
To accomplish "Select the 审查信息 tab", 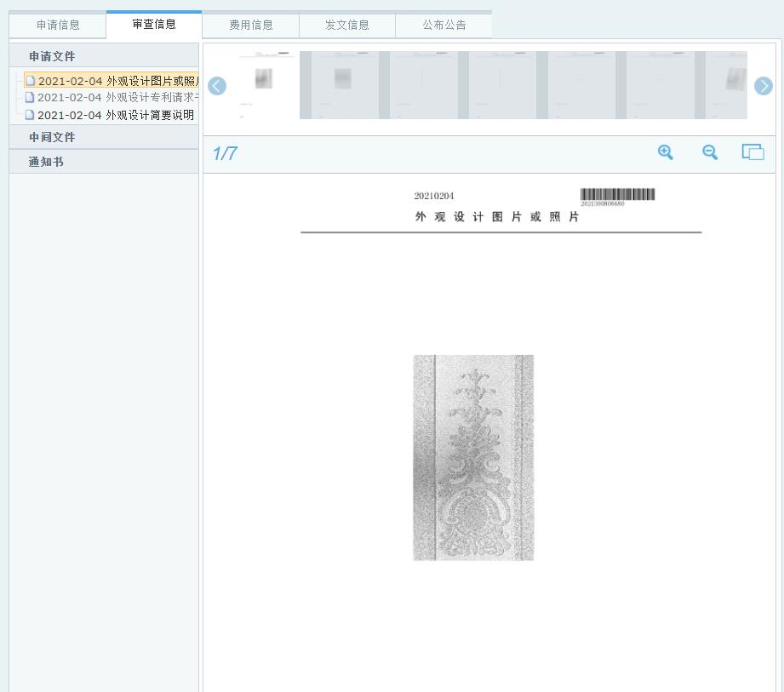I will [154, 25].
